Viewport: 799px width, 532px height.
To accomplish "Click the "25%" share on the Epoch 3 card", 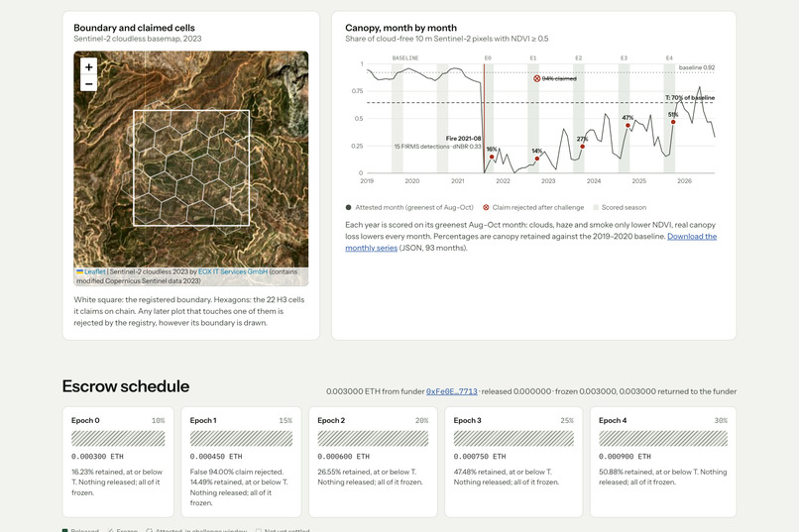I will pyautogui.click(x=567, y=420).
